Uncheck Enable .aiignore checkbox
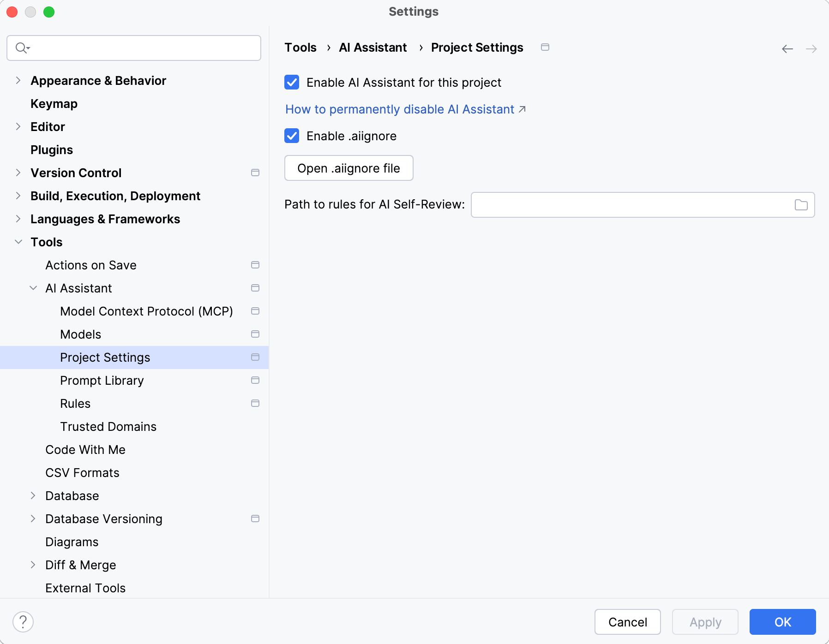829x644 pixels. click(x=292, y=136)
